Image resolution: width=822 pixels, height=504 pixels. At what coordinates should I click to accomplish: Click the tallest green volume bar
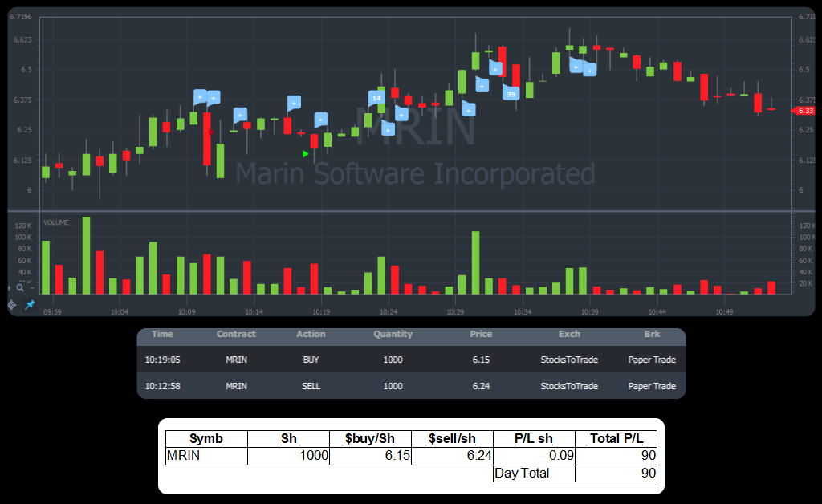86,255
